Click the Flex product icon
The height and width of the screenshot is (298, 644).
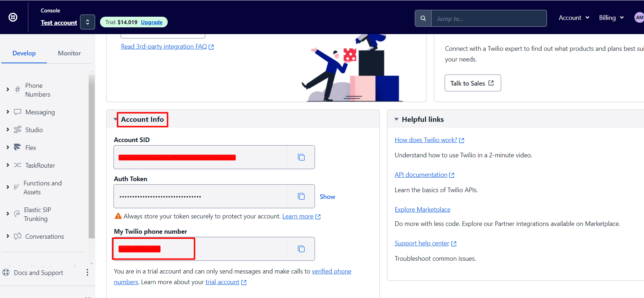17,147
